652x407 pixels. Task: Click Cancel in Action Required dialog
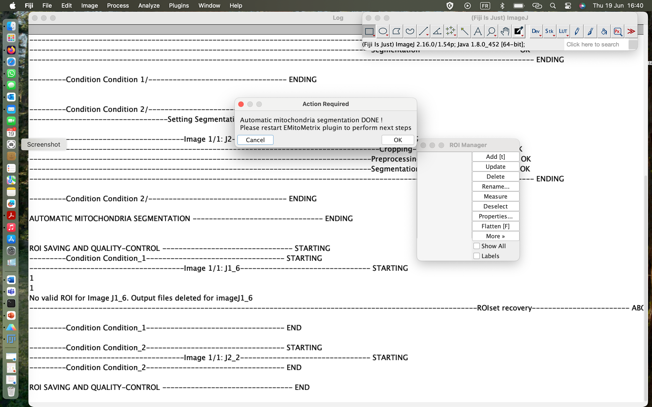pos(255,140)
